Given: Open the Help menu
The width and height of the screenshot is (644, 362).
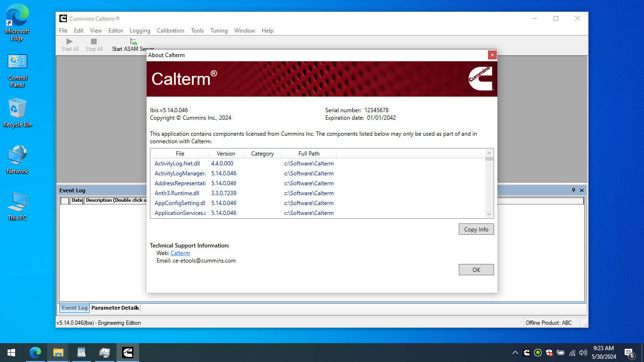Looking at the screenshot, I should click(x=267, y=31).
